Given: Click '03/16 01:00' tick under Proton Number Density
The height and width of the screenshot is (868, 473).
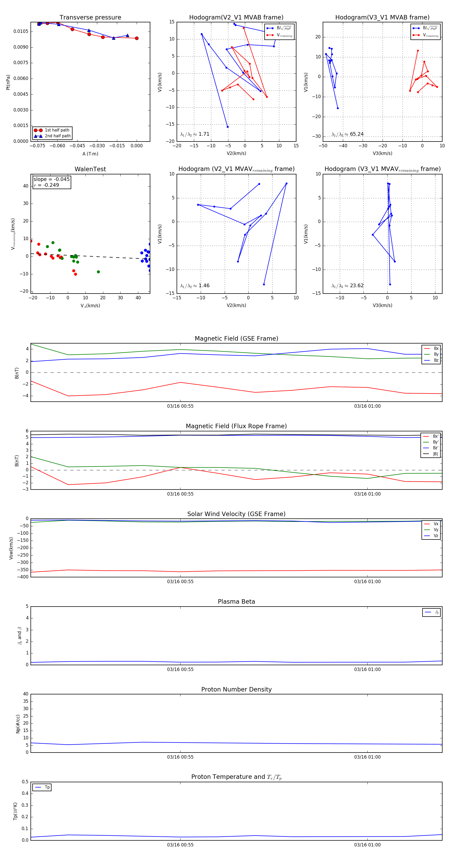Looking at the screenshot, I should [x=367, y=757].
